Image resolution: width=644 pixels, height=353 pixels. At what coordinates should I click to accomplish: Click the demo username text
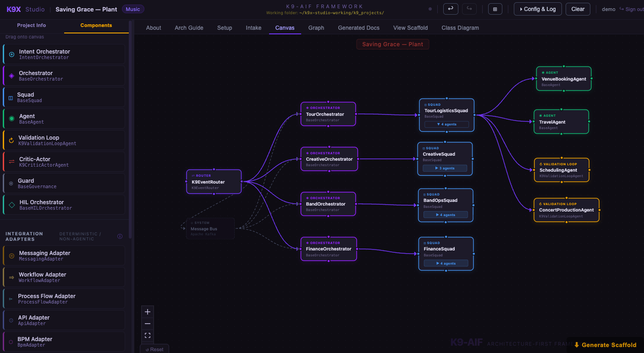tap(608, 9)
